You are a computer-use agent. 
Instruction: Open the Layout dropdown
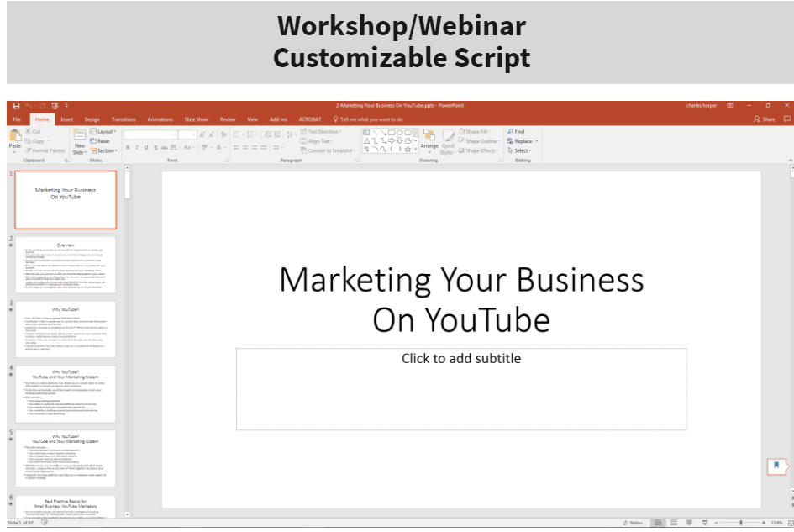tap(103, 132)
